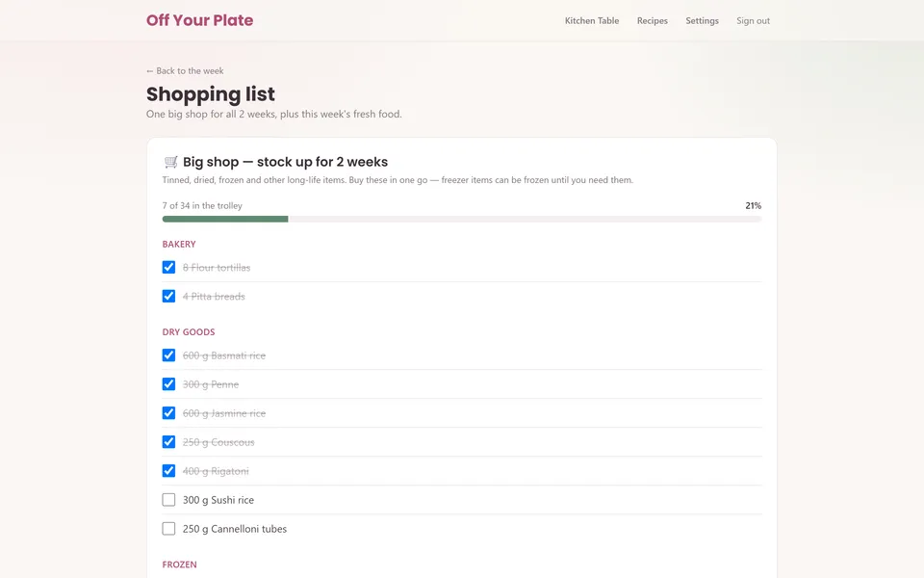Sign out of the account
Screen dimensions: 924x578
(753, 20)
